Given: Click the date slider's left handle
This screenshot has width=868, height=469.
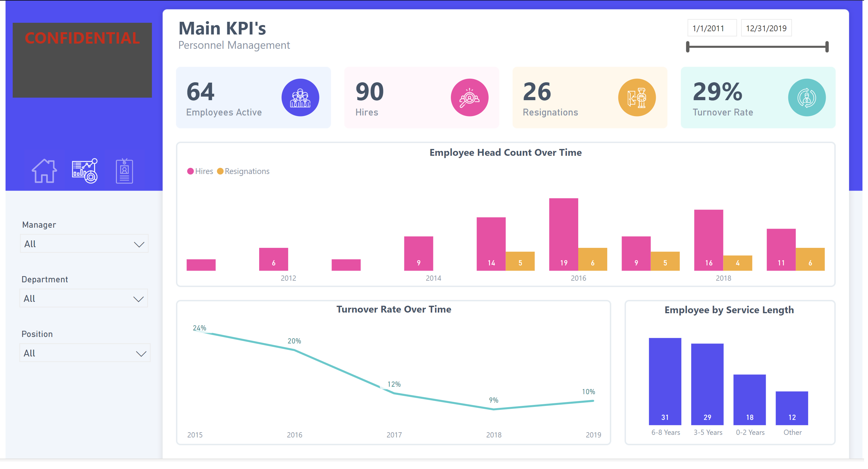Looking at the screenshot, I should pos(688,47).
